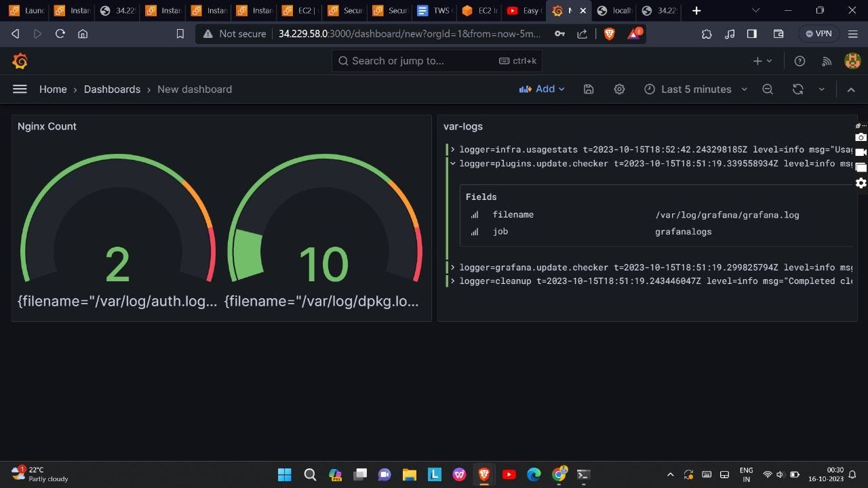The image size is (868, 488).
Task: Expand the logger=cleanup log line
Action: 452,281
